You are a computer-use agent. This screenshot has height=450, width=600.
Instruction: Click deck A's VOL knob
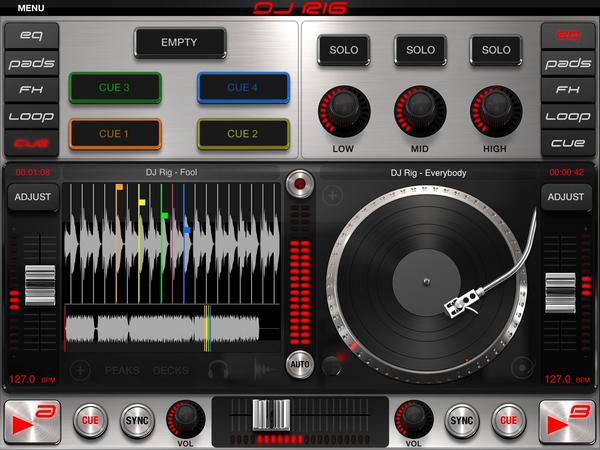click(x=185, y=419)
